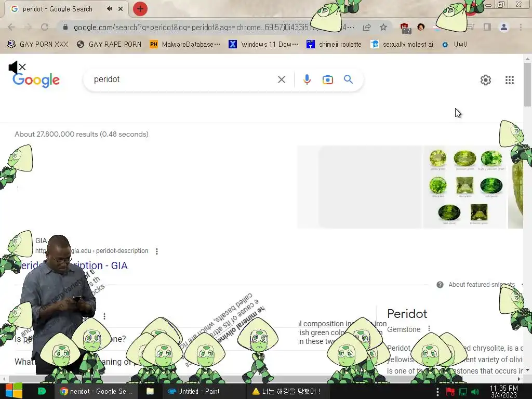This screenshot has height=399, width=532.
Task: Click About featured snippets help icon
Action: (x=440, y=285)
